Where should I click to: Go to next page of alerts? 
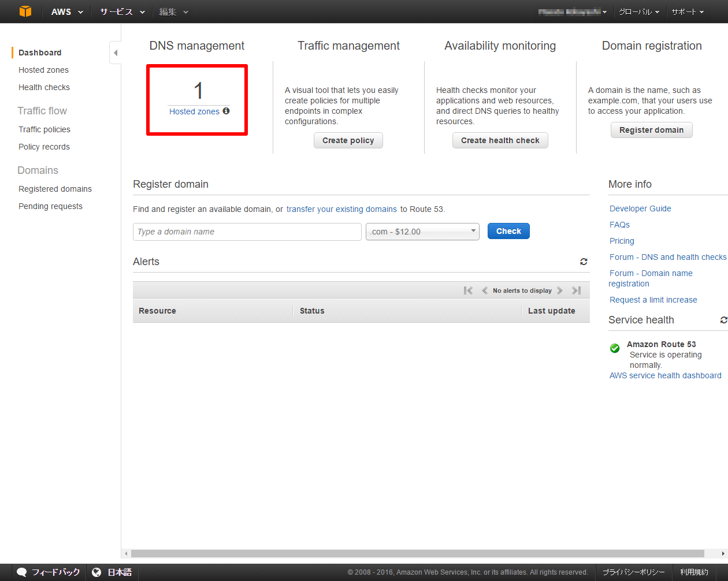coord(559,290)
